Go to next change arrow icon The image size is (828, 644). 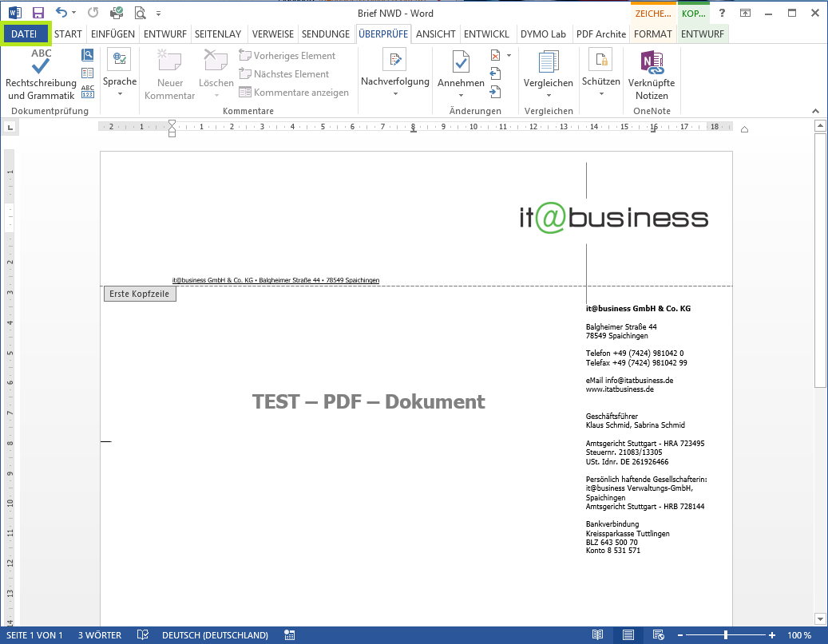click(x=495, y=93)
